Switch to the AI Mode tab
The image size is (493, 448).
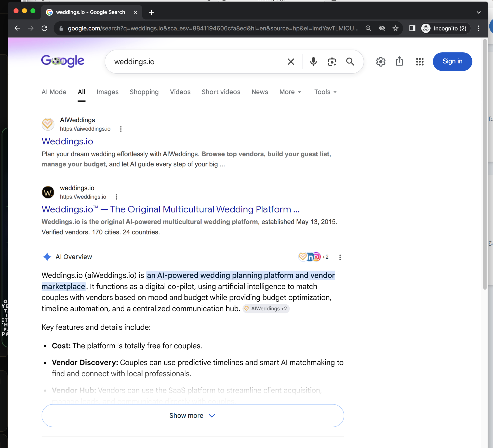click(x=54, y=92)
